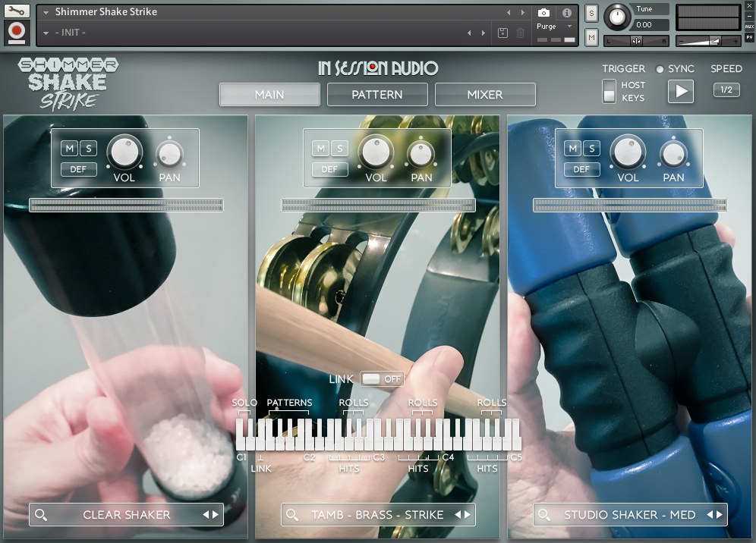Click the camera snapshot icon

(543, 13)
